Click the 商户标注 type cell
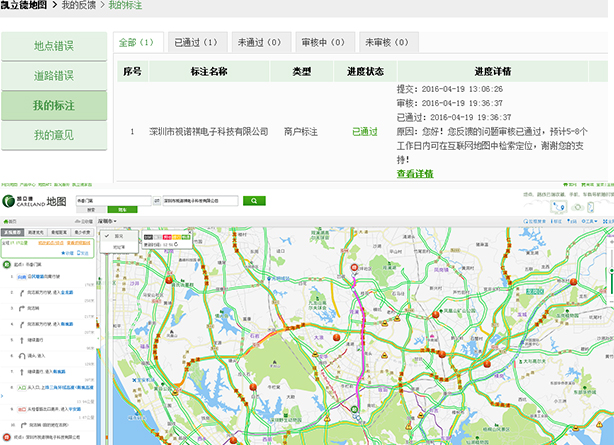The width and height of the screenshot is (614, 445). point(301,132)
